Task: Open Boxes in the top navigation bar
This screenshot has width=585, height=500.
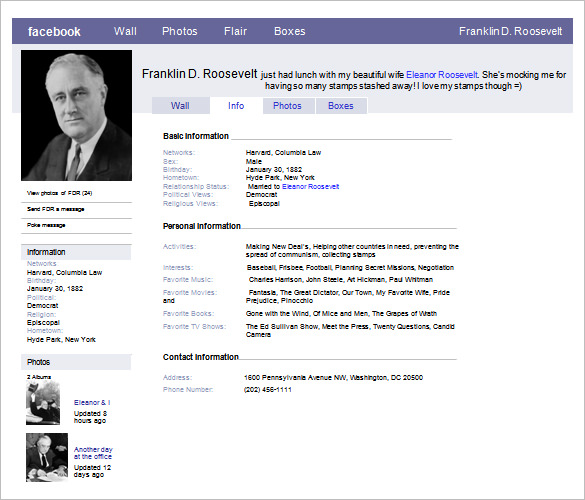Action: [290, 31]
